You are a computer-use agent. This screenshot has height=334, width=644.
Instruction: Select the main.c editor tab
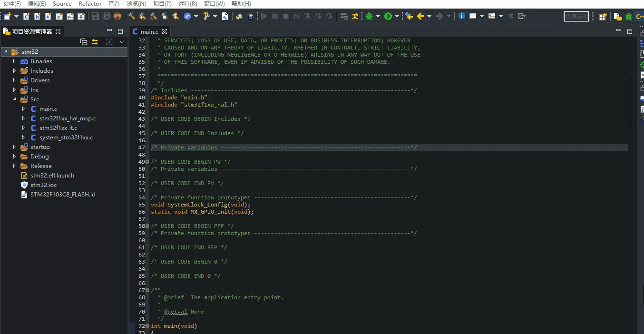tap(149, 31)
